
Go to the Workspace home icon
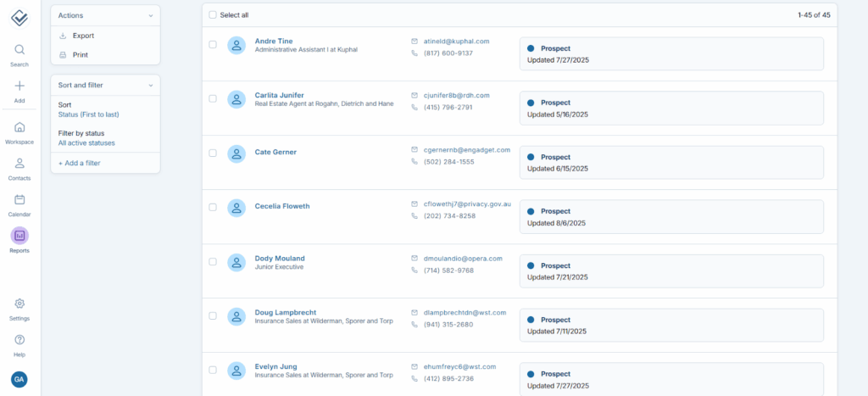(x=19, y=127)
